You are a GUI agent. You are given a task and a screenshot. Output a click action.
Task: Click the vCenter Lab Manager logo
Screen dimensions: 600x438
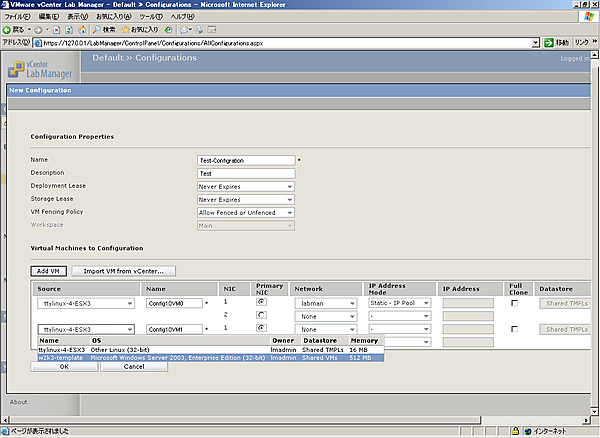[40, 68]
